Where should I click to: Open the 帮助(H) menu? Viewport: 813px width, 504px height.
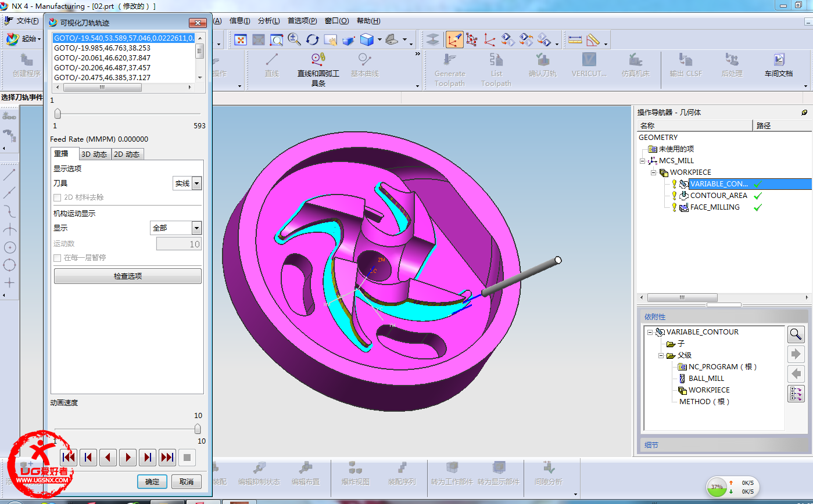click(368, 21)
